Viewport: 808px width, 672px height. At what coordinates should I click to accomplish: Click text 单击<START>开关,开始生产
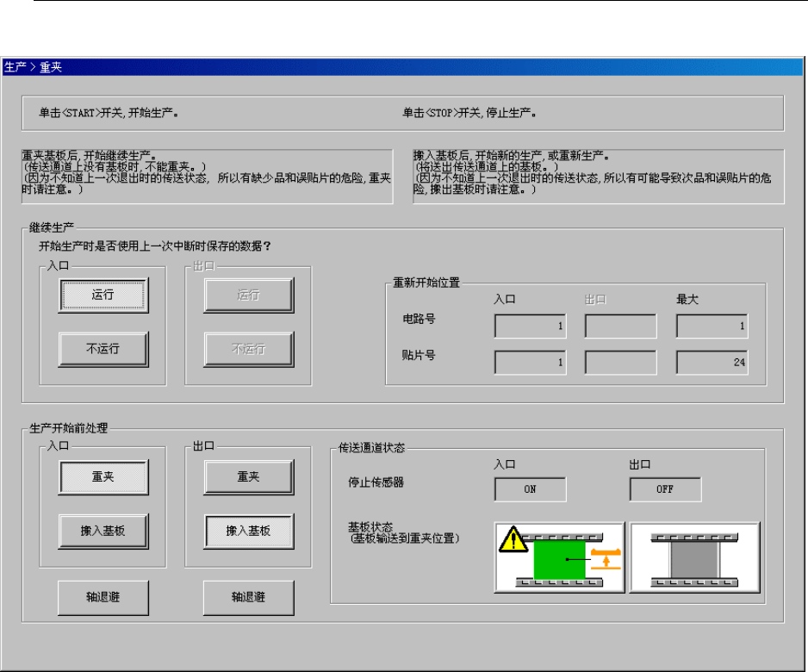[x=109, y=113]
